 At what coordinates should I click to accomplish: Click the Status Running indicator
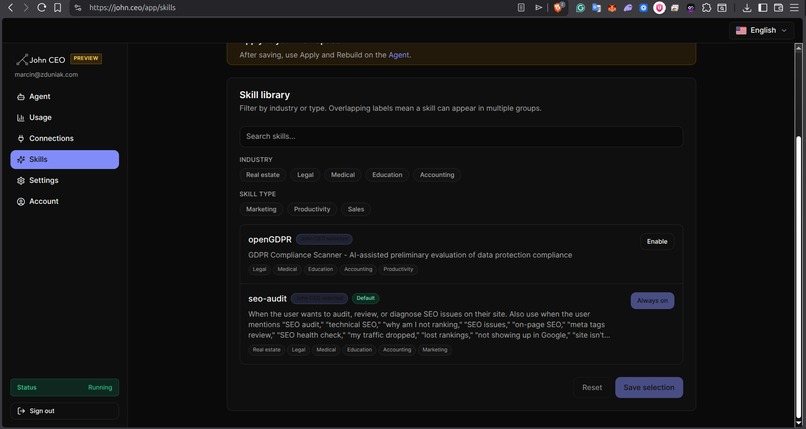[x=64, y=387]
